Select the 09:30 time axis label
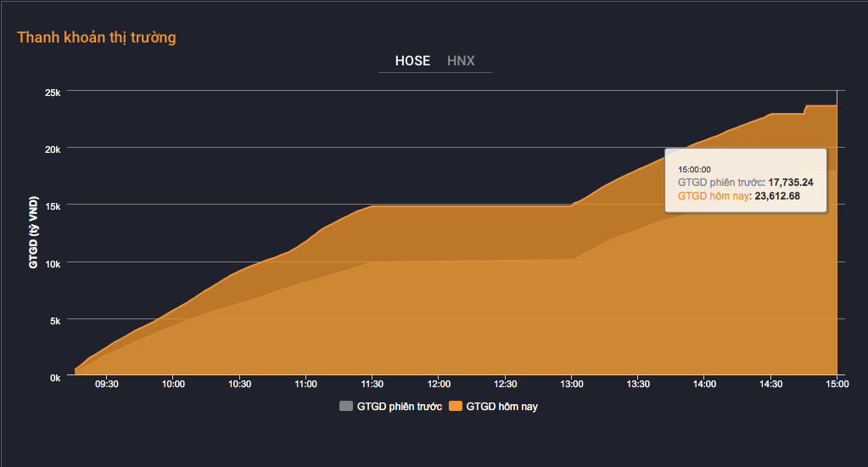 tap(106, 384)
